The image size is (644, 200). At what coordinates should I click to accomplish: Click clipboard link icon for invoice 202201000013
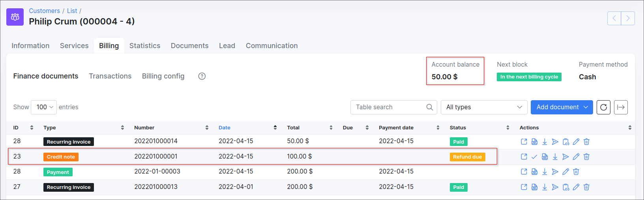point(565,187)
